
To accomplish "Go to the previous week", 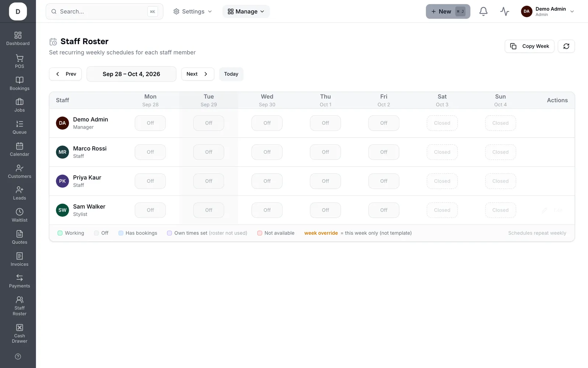I will click(x=65, y=74).
